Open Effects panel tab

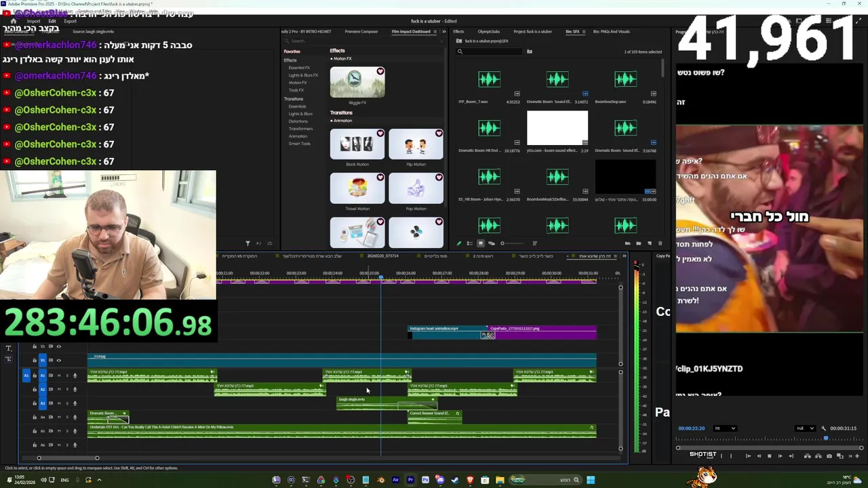coord(458,32)
